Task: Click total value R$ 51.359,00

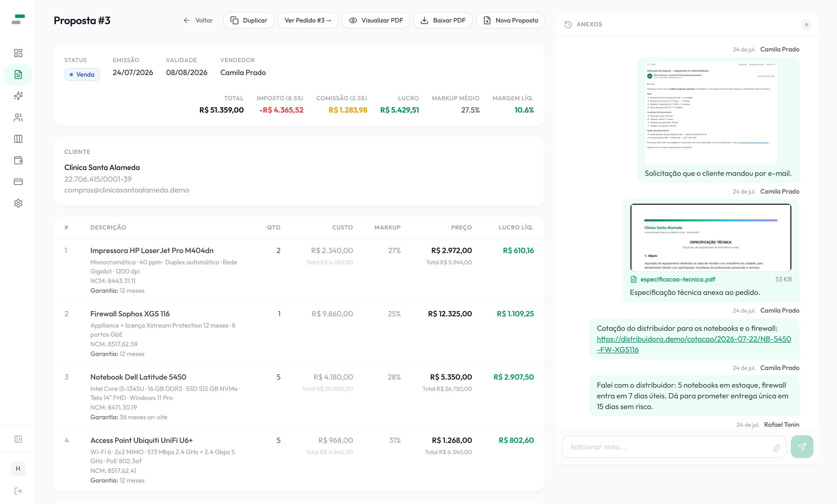Action: click(222, 110)
